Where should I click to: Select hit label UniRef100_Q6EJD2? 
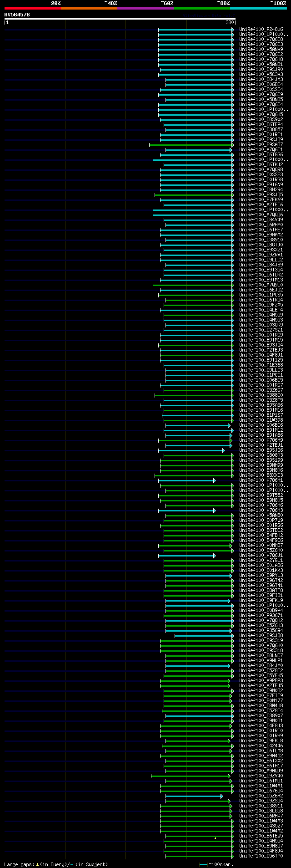(x=261, y=290)
